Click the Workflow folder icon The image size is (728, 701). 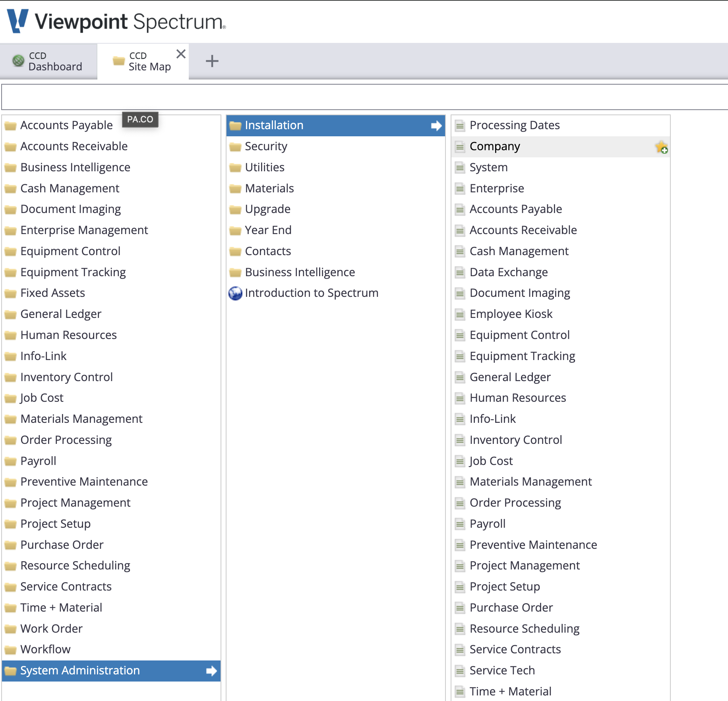(x=10, y=650)
